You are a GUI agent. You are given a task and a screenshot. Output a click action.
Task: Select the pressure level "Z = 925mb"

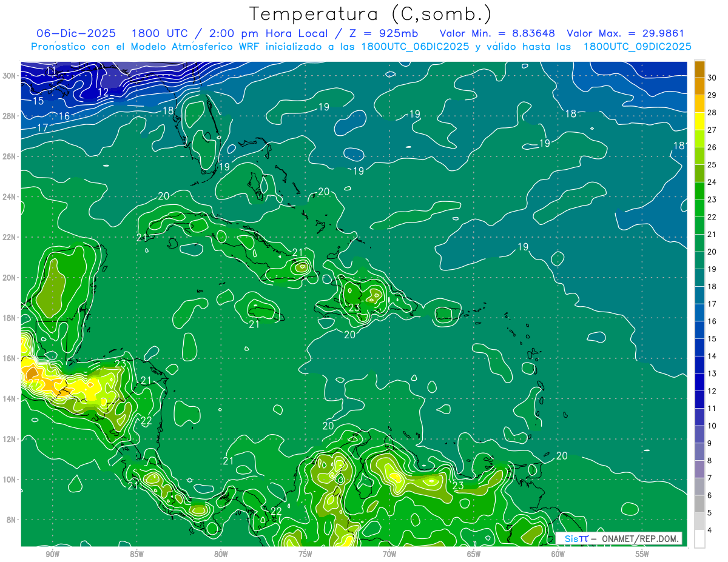[x=383, y=33]
